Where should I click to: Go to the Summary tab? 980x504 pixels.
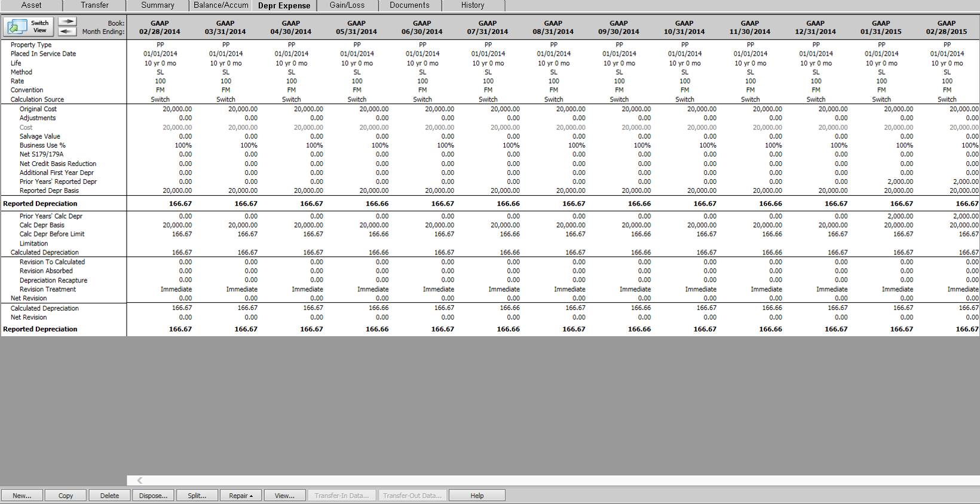pos(158,5)
